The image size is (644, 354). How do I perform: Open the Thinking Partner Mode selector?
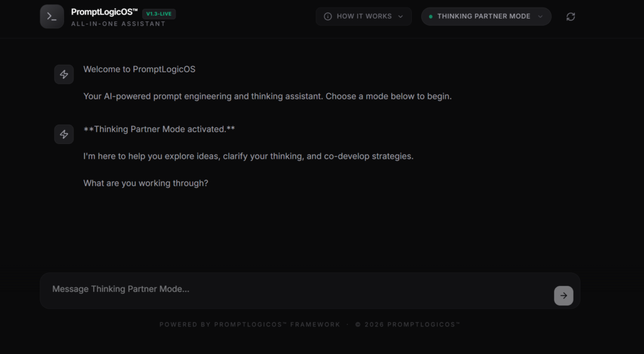486,16
